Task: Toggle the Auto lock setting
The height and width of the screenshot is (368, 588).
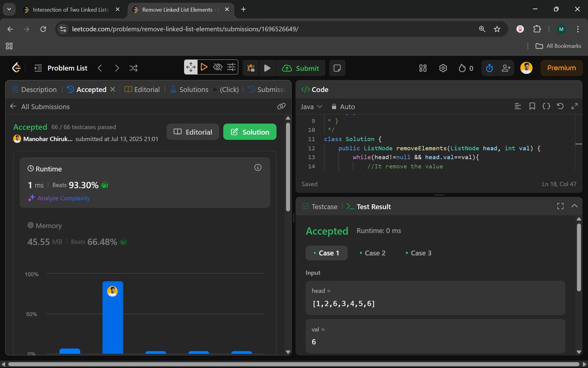Action: (x=343, y=106)
